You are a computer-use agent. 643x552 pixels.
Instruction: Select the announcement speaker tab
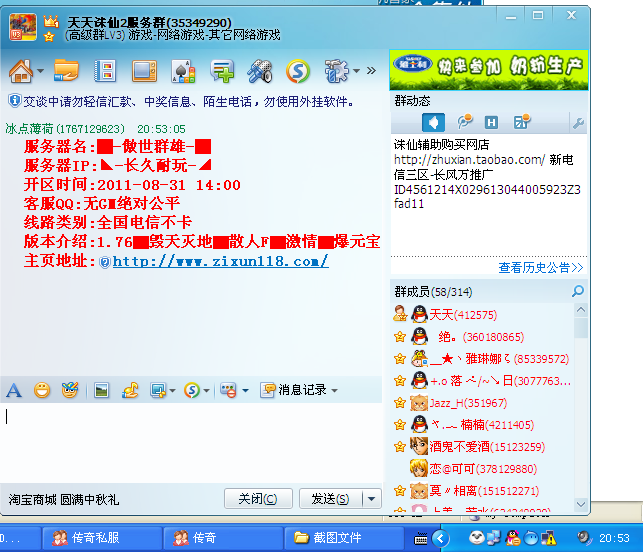pyautogui.click(x=433, y=122)
